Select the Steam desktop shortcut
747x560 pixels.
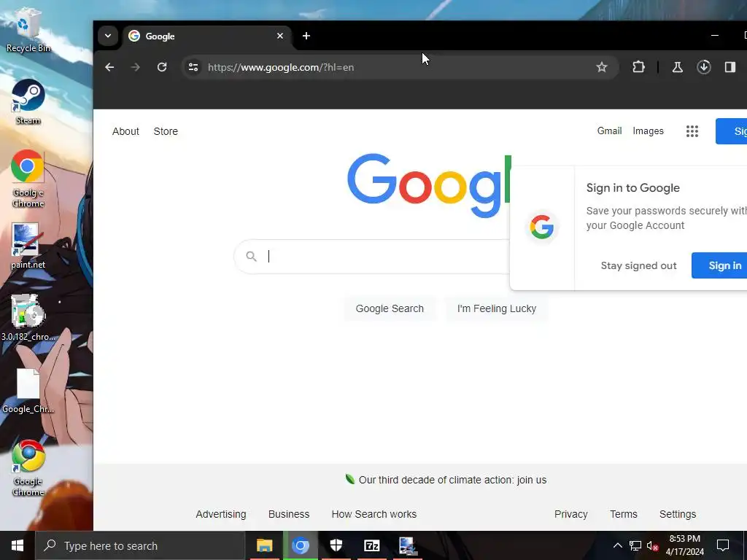[28, 102]
